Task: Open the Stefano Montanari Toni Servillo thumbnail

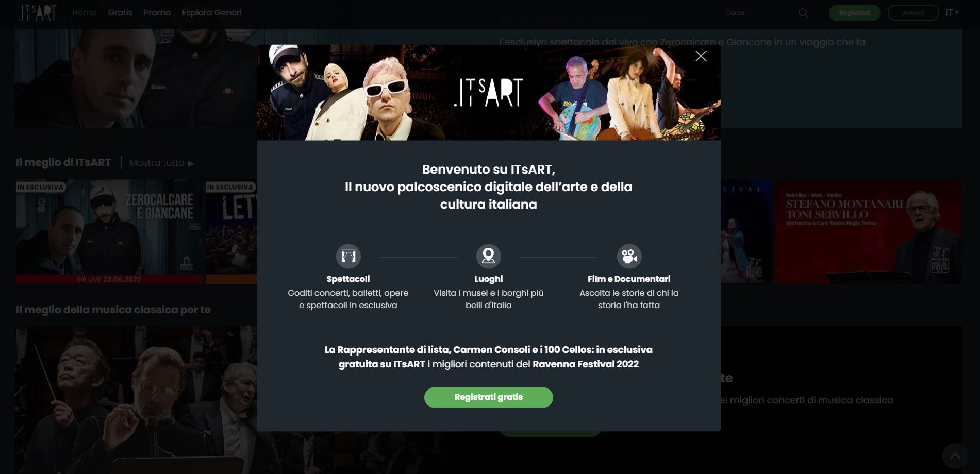Action: point(868,231)
